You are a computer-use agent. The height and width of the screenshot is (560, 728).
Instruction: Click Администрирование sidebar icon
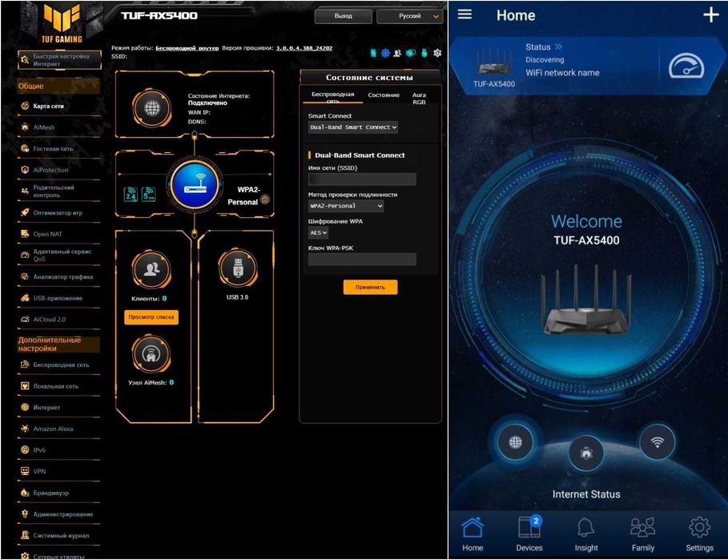pyautogui.click(x=25, y=514)
